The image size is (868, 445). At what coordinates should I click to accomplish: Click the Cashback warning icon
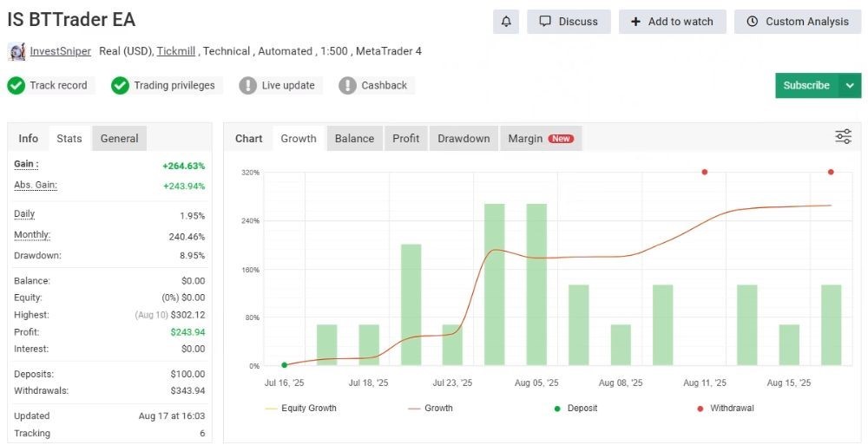348,85
